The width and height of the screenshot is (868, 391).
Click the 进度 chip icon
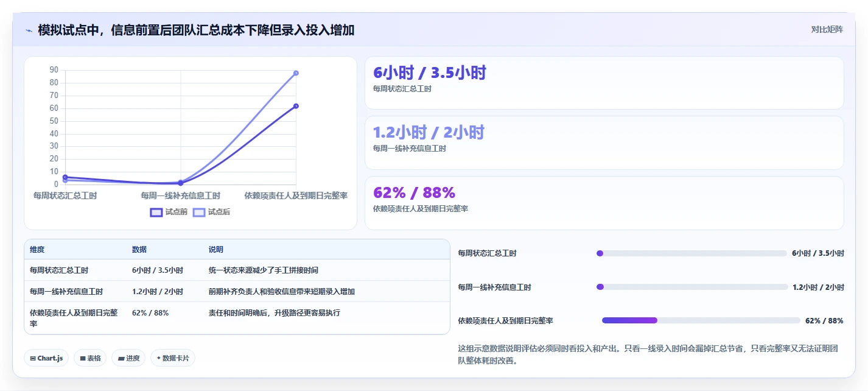[x=121, y=358]
